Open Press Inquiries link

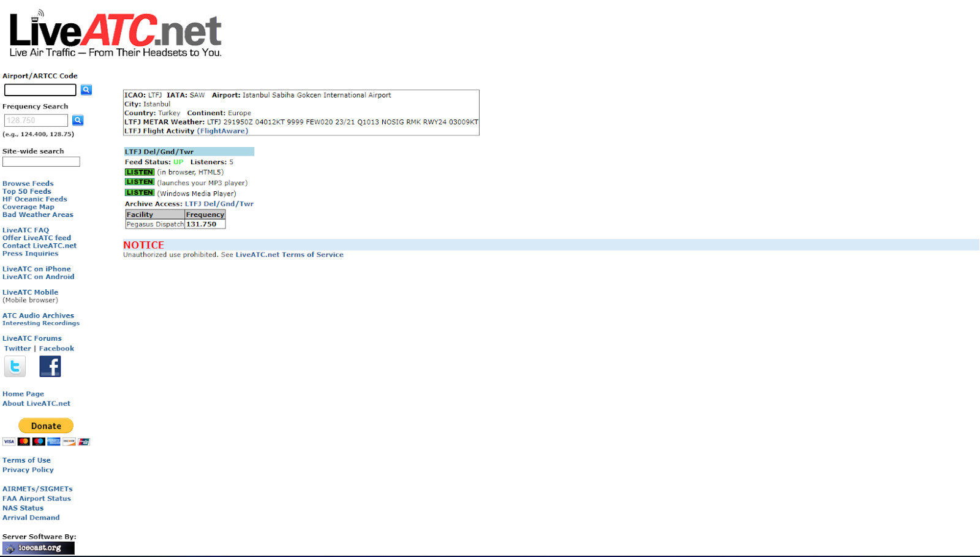pyautogui.click(x=31, y=254)
